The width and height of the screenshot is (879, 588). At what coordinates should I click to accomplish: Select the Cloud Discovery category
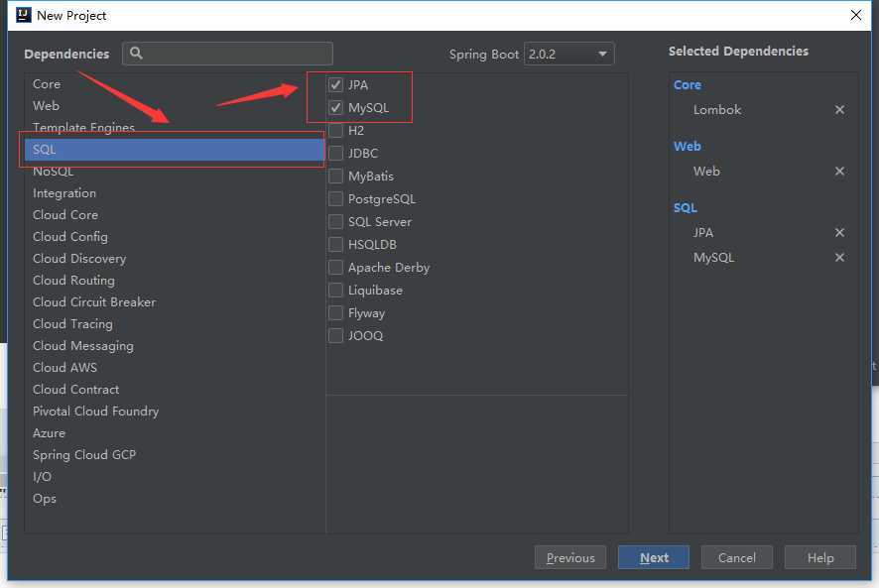[175, 259]
